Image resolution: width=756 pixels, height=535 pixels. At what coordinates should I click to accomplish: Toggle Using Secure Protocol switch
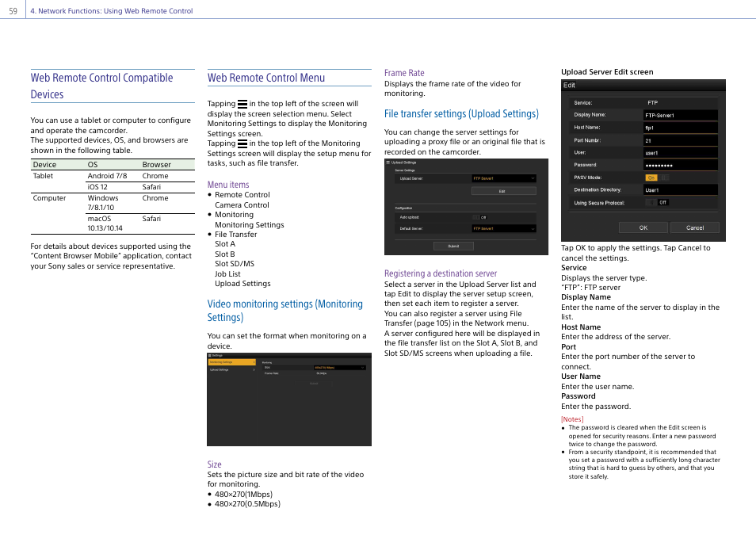(x=657, y=203)
